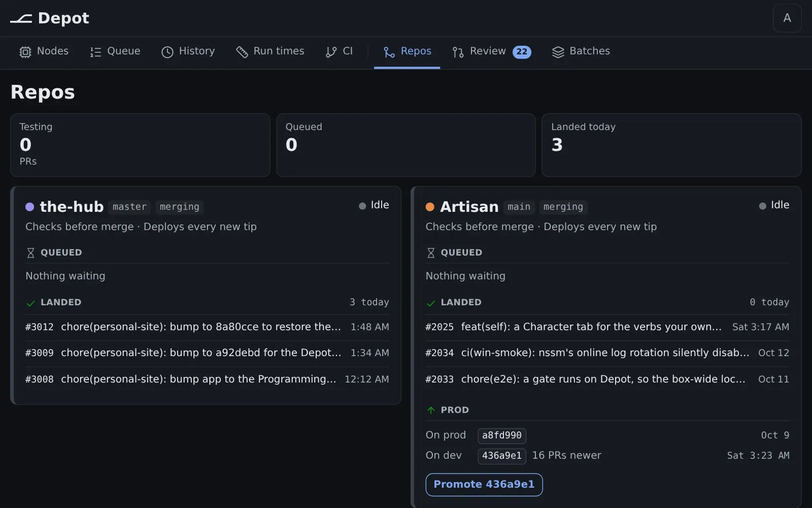The width and height of the screenshot is (812, 508).
Task: Open the Queue tab
Action: [x=115, y=52]
